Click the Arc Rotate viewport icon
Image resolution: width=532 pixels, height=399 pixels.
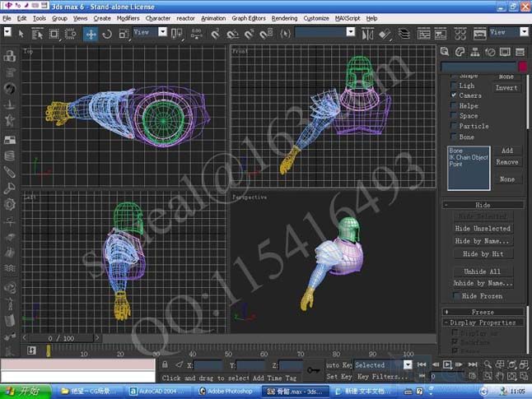(x=511, y=376)
